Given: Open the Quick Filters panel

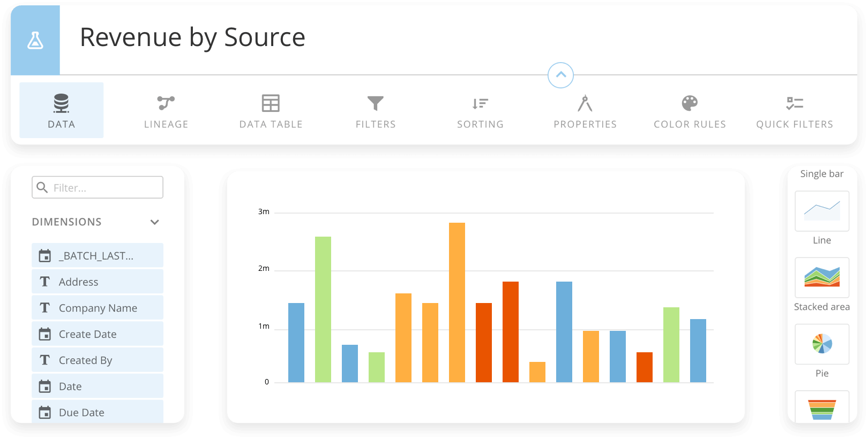Looking at the screenshot, I should click(x=795, y=110).
